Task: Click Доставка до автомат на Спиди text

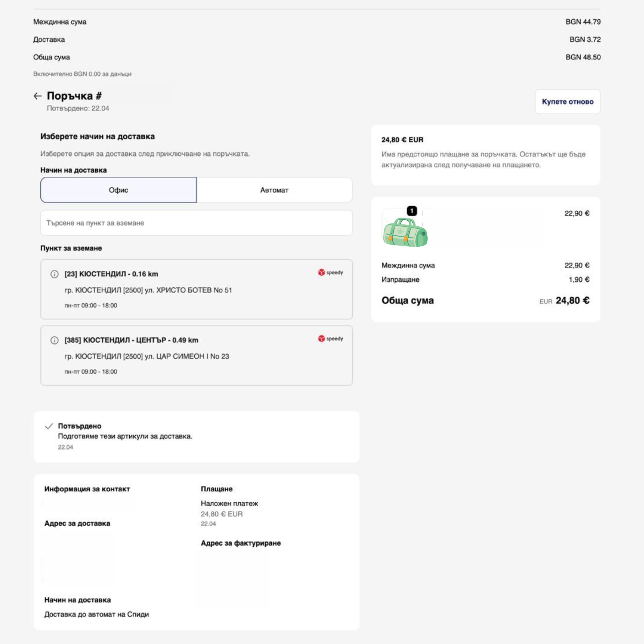Action: click(x=97, y=614)
